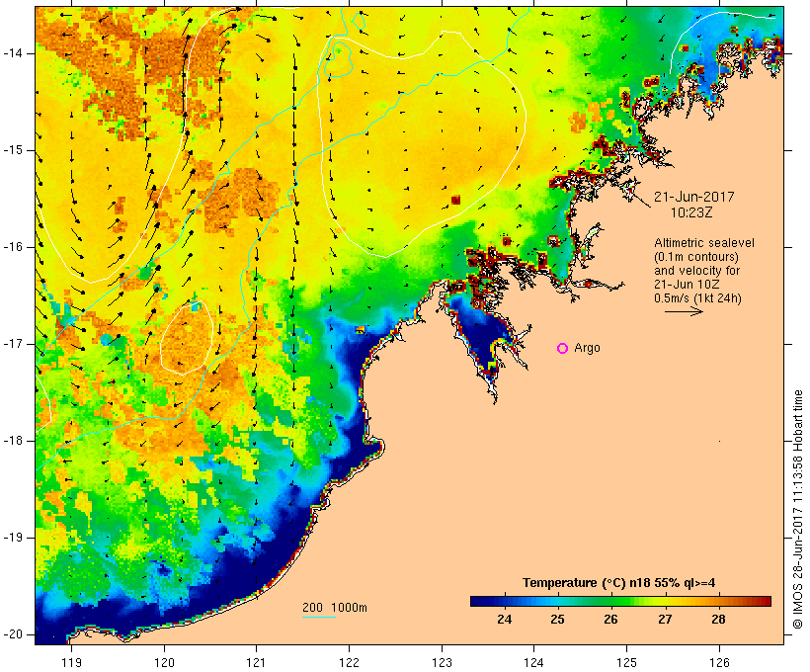This screenshot has width=810, height=672.
Task: Click the time text '10:23Z'
Action: point(691,212)
